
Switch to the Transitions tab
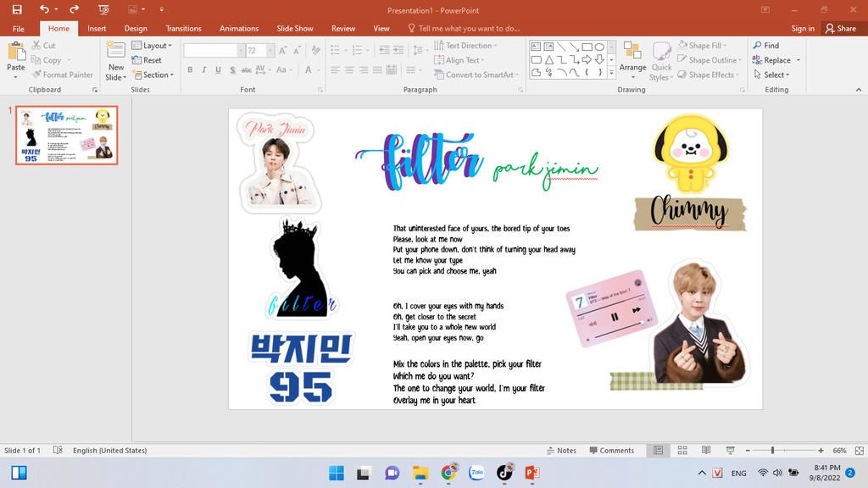183,28
